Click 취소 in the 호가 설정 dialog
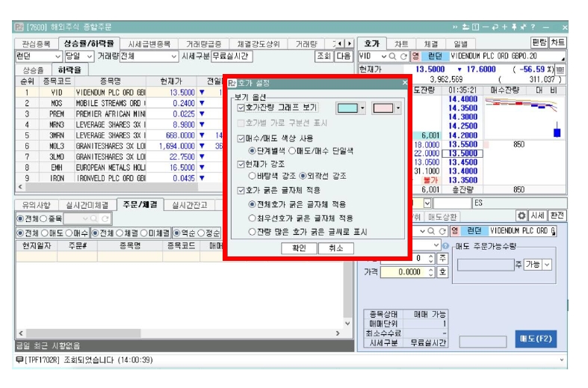This screenshot has height=388, width=588. [335, 248]
